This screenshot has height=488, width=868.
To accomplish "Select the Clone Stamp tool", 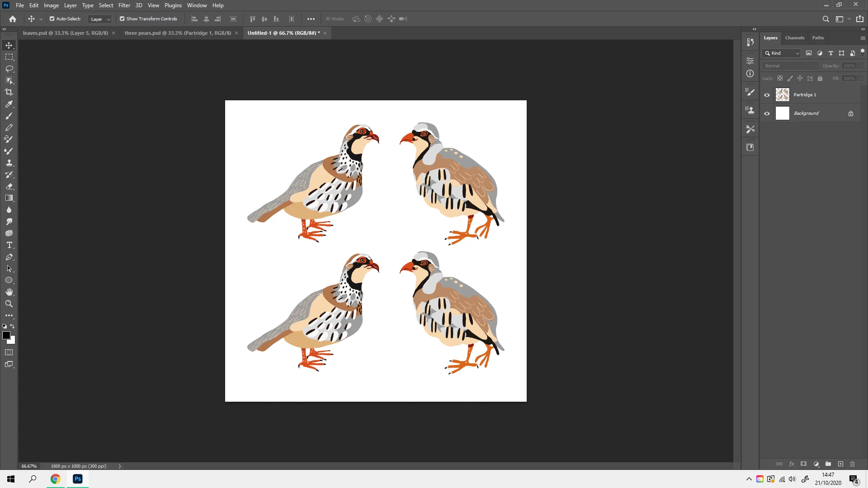I will pos(9,163).
